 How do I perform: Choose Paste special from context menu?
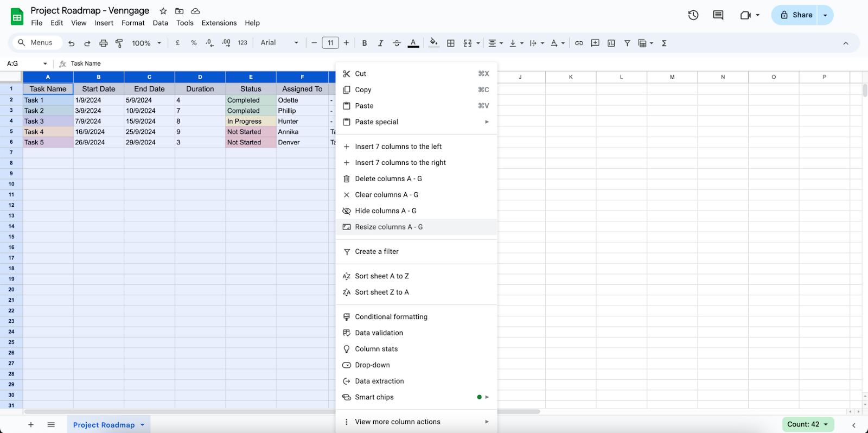pos(416,122)
